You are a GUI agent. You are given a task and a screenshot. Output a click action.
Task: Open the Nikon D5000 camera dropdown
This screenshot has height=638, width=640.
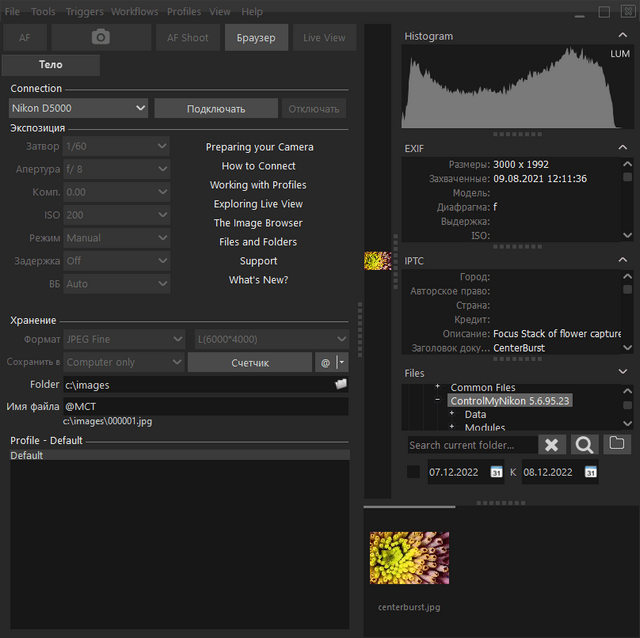[x=78, y=108]
